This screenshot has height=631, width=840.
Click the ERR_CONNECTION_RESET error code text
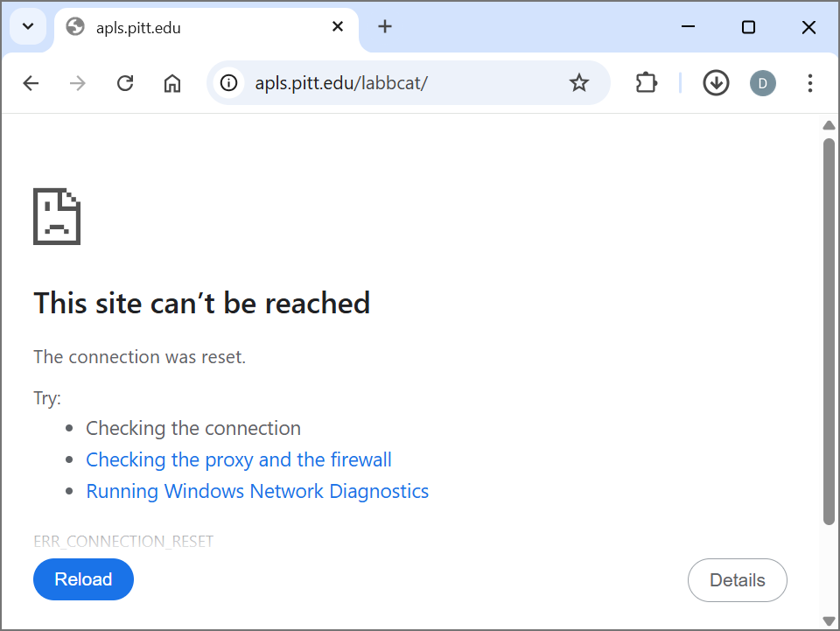123,542
